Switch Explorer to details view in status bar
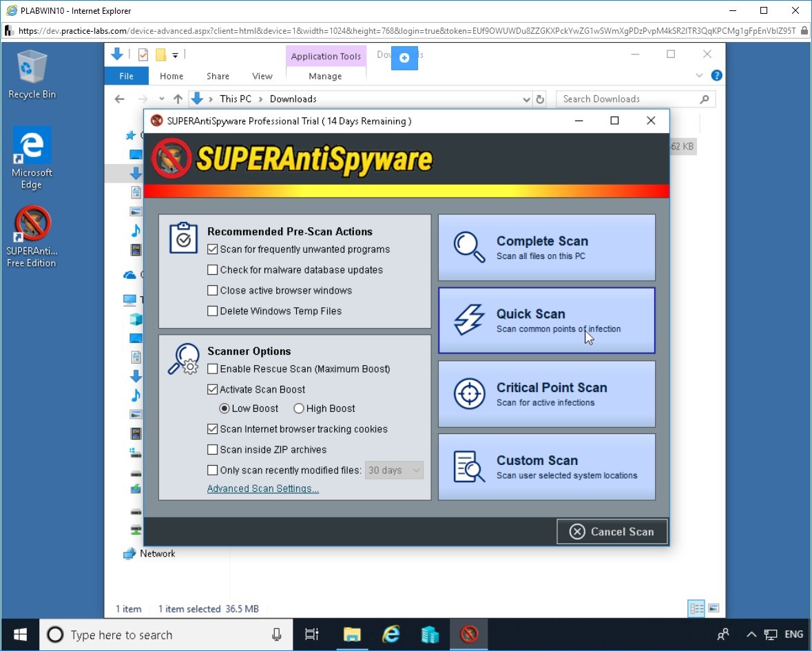This screenshot has height=651, width=812. coord(696,608)
